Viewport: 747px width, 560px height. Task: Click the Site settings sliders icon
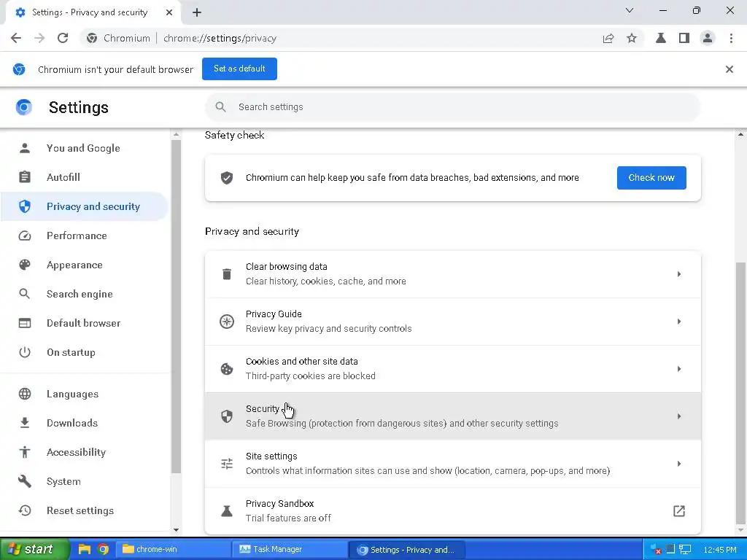tap(227, 464)
